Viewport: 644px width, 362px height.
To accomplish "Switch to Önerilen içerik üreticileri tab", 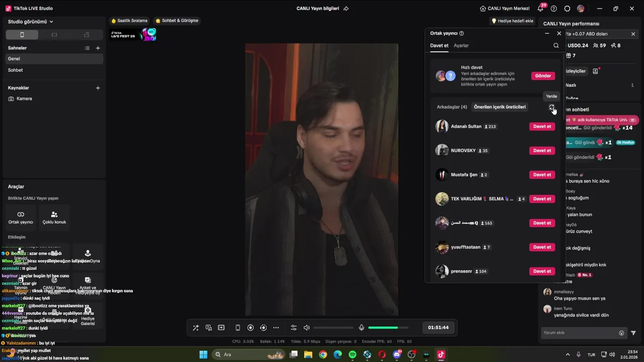I will click(500, 107).
